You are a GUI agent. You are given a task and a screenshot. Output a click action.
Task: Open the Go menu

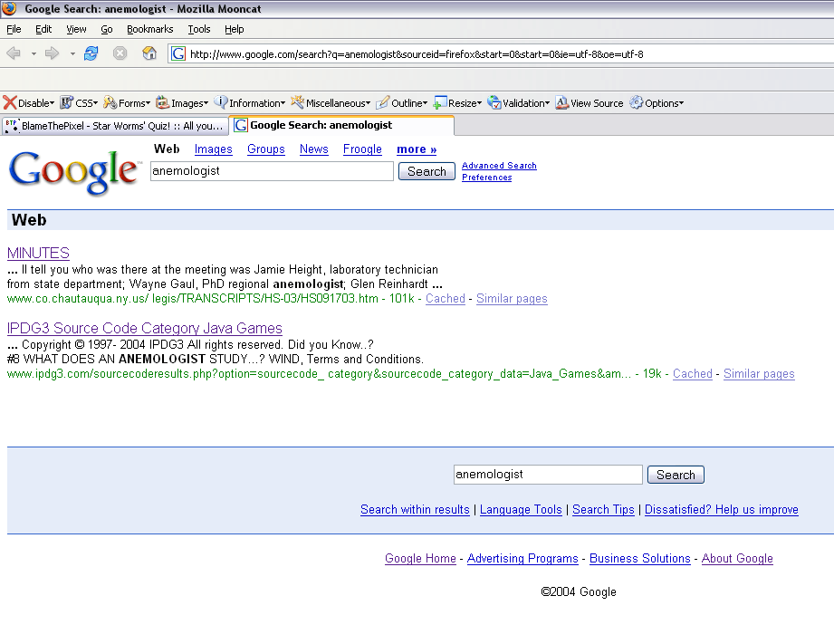[106, 29]
